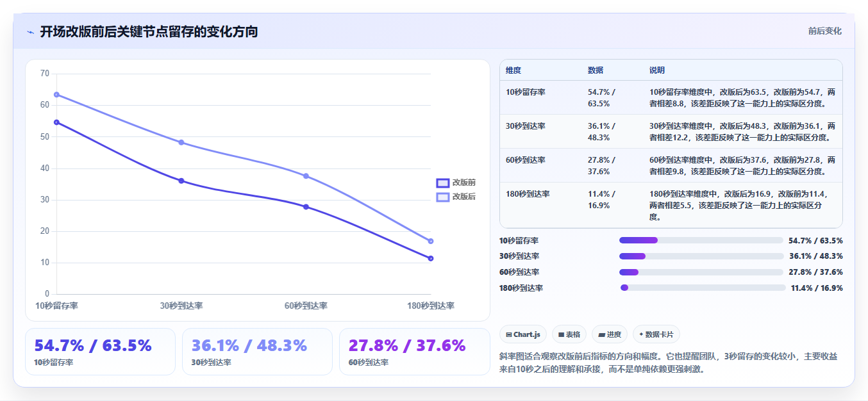Select the 改版前 data point at 30秒到达率
The image size is (868, 401).
click(x=181, y=181)
